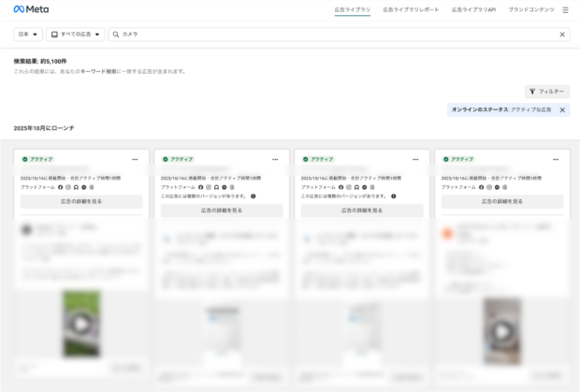
Task: Click the オンラインのステータス filter chip label
Action: point(501,109)
